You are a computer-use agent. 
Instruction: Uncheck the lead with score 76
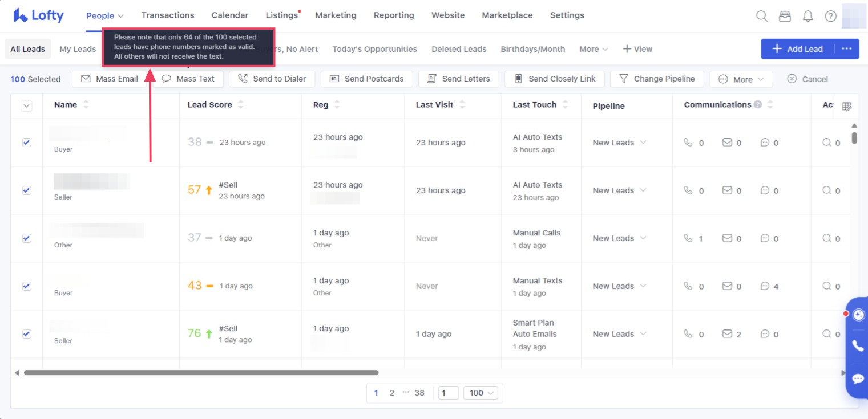click(27, 334)
